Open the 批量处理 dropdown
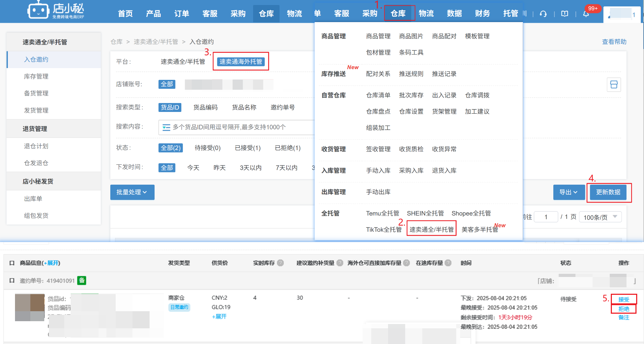The height and width of the screenshot is (344, 644). click(132, 192)
